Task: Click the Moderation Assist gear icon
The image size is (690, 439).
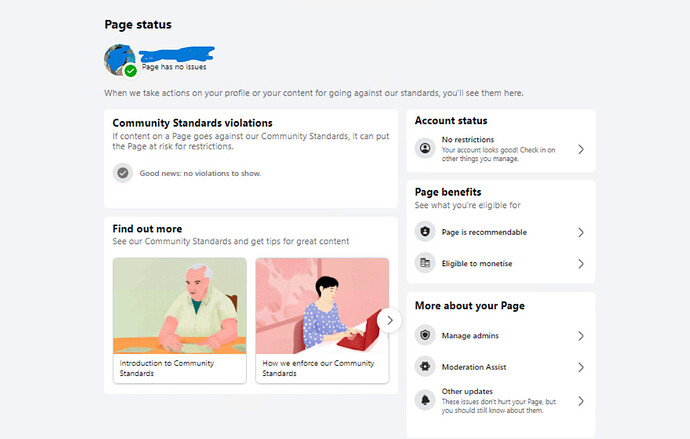Action: (425, 368)
